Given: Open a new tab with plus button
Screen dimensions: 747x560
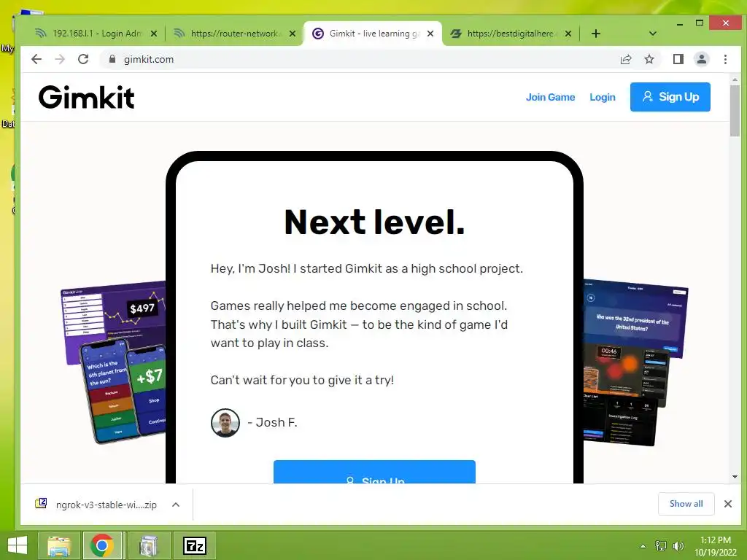Looking at the screenshot, I should pyautogui.click(x=595, y=34).
